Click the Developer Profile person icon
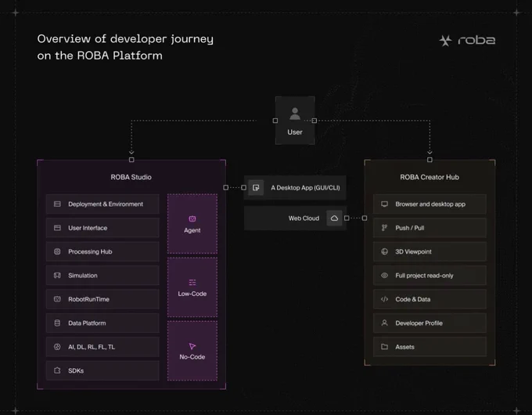This screenshot has height=415, width=532. click(384, 323)
